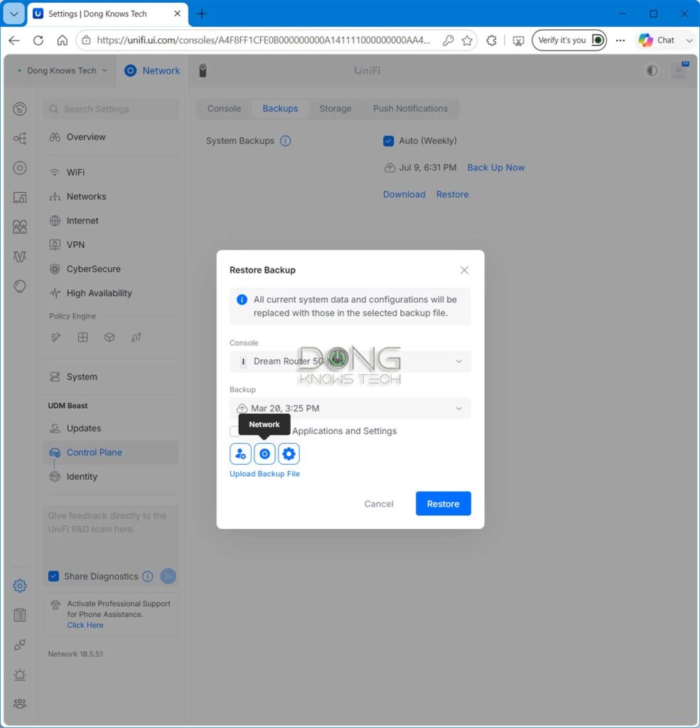Screen dimensions: 700x728
Task: Toggle the Share Diagnostics checkbox
Action: [x=54, y=576]
